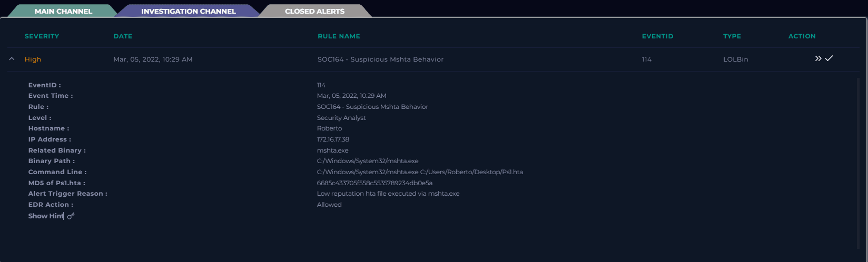Select the SOC164 rule name in alert row
Screen dimensions: 868x262
(380, 59)
